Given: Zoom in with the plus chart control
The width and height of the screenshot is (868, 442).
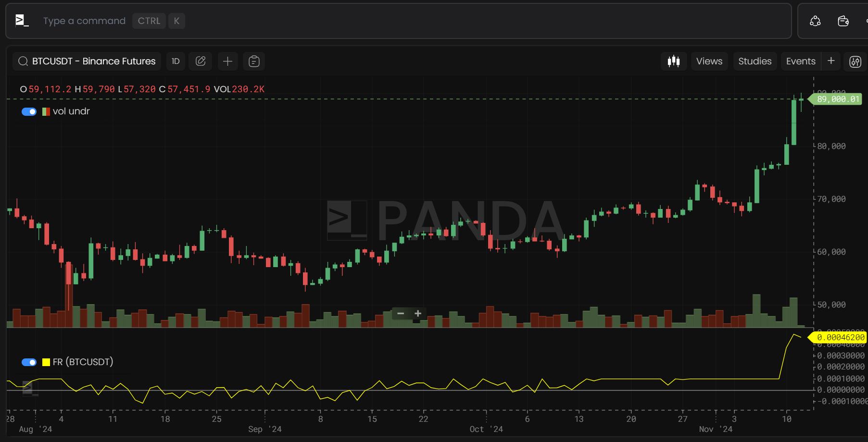Looking at the screenshot, I should [x=418, y=313].
